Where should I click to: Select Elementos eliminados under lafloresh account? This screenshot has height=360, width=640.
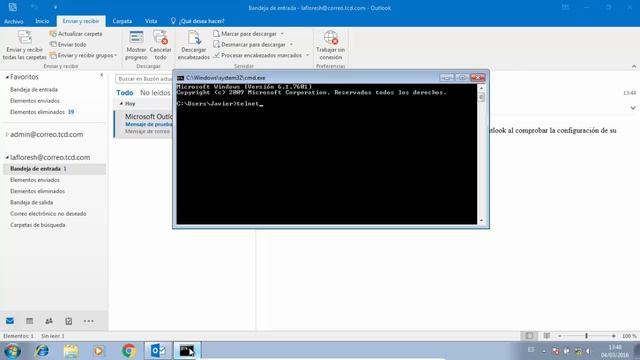[38, 191]
